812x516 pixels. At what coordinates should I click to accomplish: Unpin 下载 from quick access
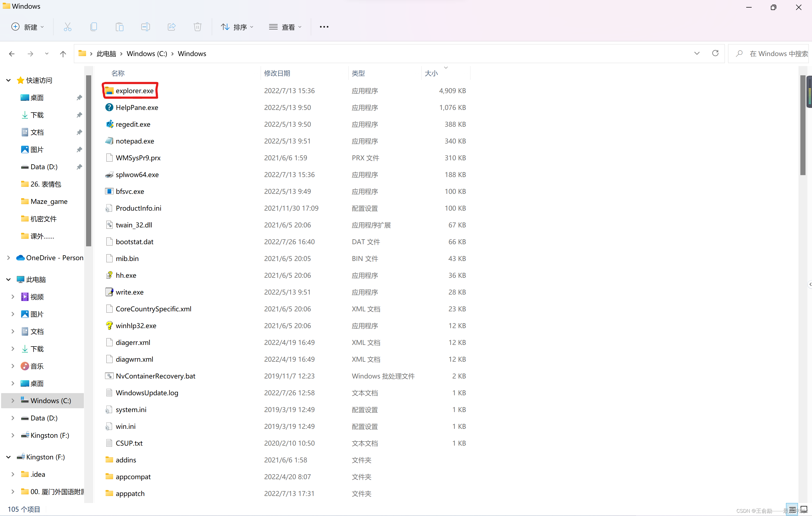(79, 115)
